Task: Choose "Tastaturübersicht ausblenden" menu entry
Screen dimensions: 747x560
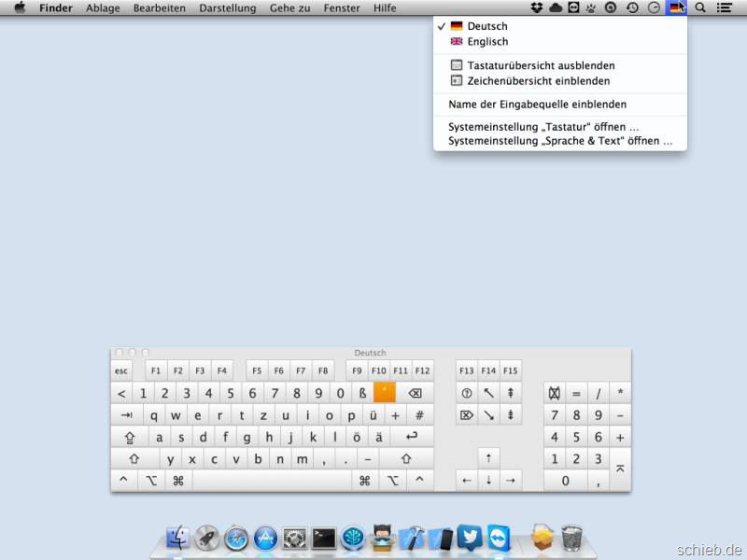Action: click(x=541, y=65)
